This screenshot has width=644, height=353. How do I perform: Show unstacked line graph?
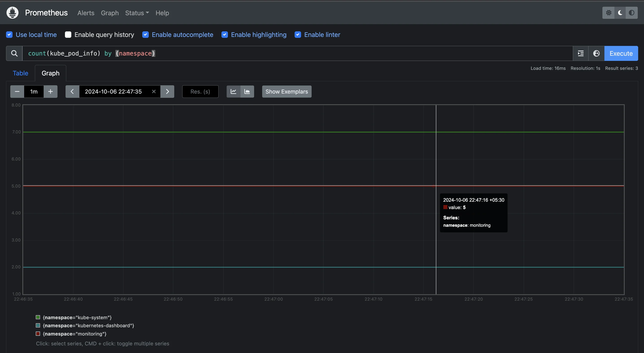coord(233,92)
